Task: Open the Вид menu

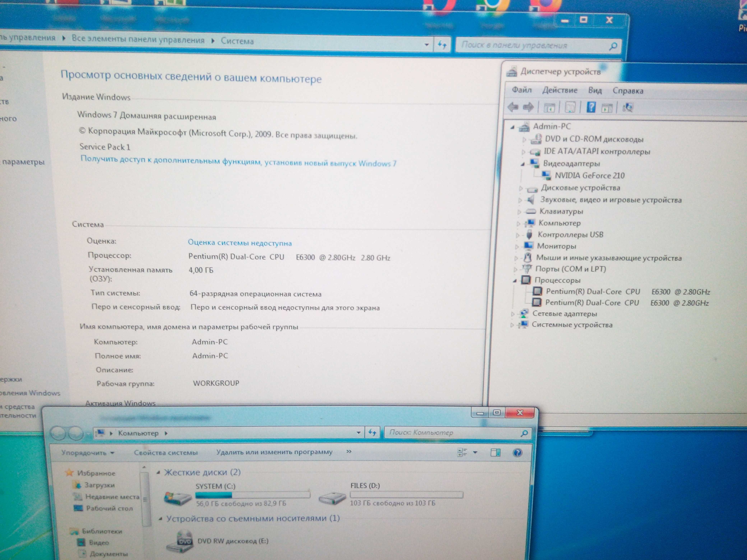Action: coord(595,90)
